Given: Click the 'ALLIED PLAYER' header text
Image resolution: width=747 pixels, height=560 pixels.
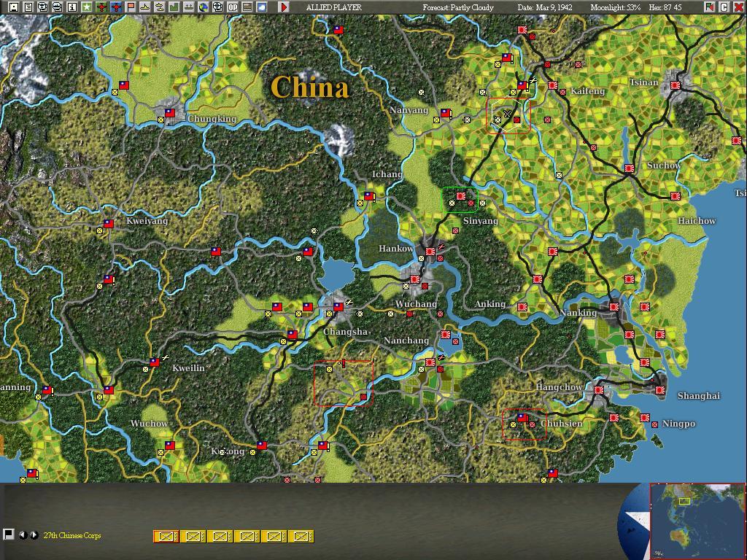Looking at the screenshot, I should [333, 7].
